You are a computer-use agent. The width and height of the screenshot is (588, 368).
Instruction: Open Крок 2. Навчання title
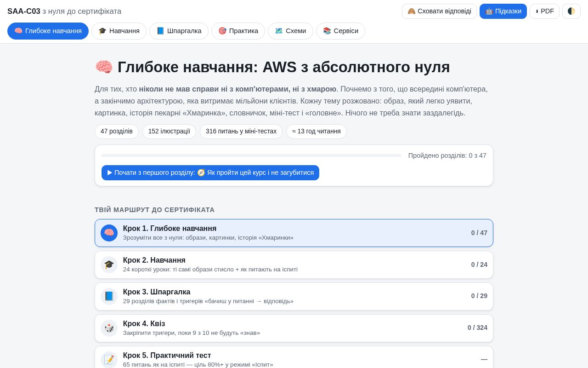(154, 260)
